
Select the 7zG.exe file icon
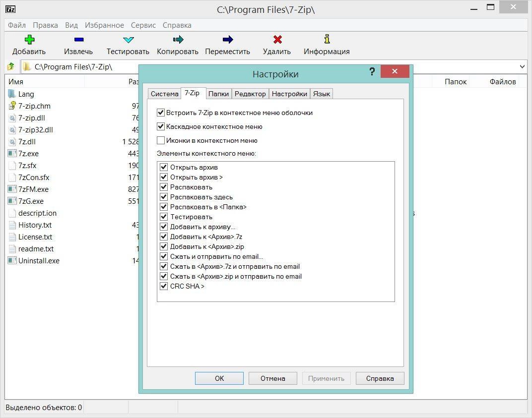pos(12,201)
